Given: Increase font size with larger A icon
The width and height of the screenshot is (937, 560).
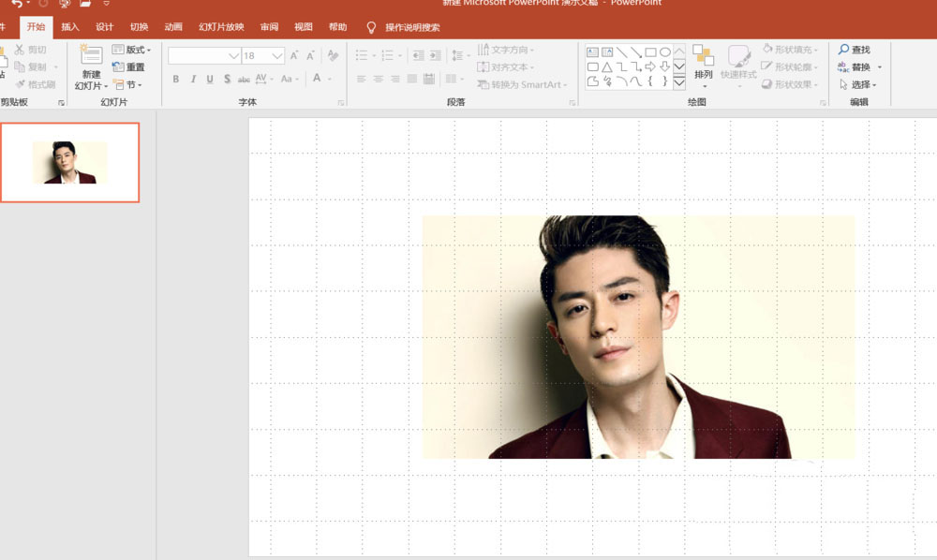Looking at the screenshot, I should tap(294, 55).
